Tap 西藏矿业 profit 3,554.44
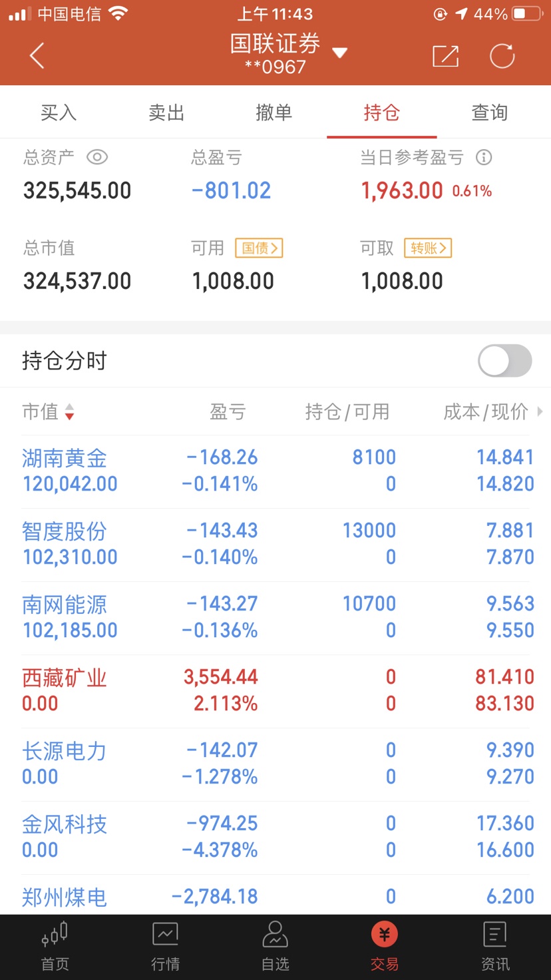This screenshot has height=980, width=551. [220, 677]
